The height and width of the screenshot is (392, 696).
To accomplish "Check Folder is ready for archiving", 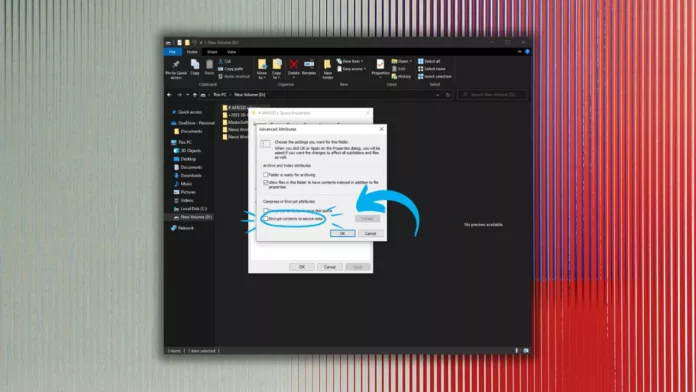I will (266, 175).
